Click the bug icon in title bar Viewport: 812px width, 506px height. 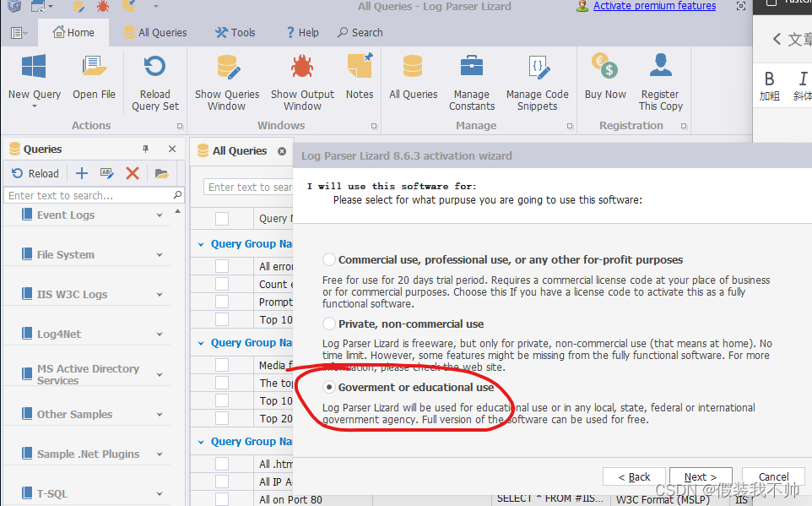102,7
